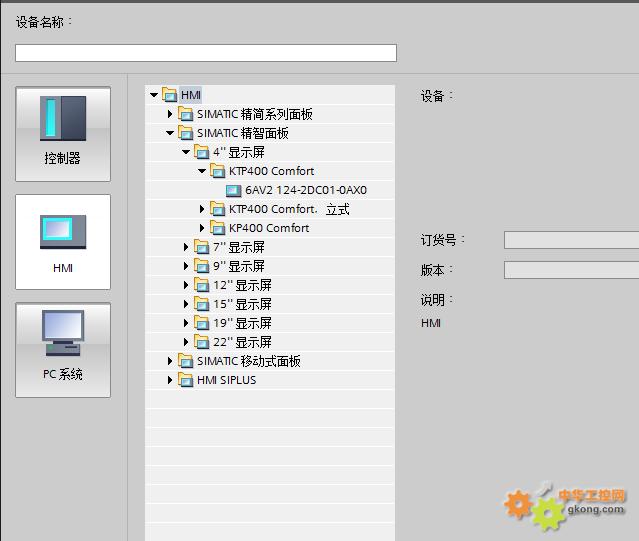
Task: Click the HMI root folder icon
Action: (x=170, y=95)
